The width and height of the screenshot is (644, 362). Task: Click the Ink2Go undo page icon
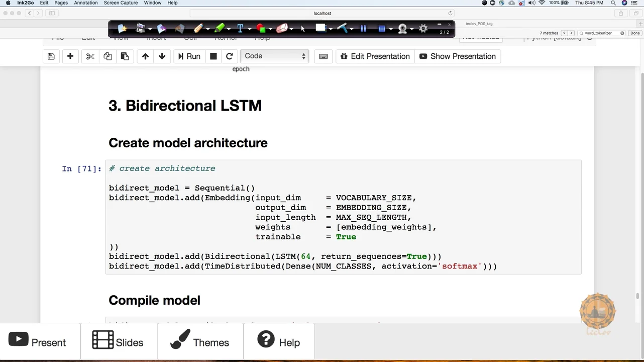[161, 29]
